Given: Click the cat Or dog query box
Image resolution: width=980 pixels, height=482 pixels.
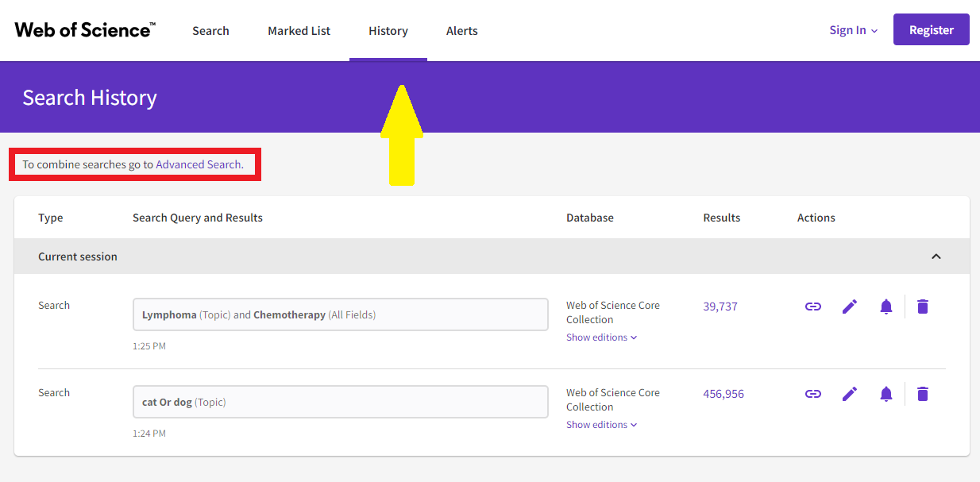Looking at the screenshot, I should 341,402.
